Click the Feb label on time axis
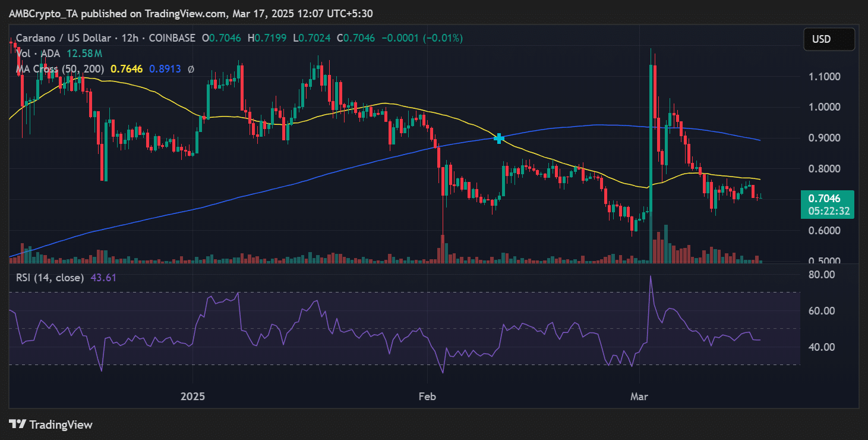 tap(428, 396)
